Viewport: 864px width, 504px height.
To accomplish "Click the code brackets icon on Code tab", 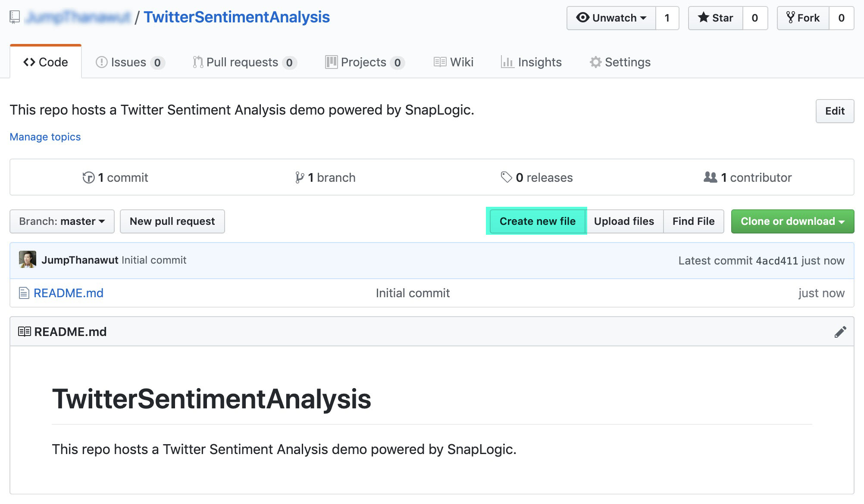I will coord(29,62).
